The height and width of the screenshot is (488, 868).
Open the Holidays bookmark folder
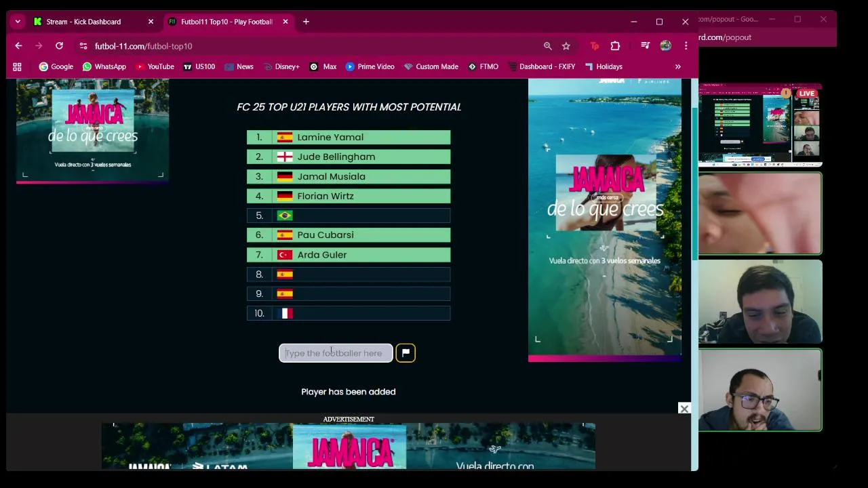pyautogui.click(x=603, y=66)
